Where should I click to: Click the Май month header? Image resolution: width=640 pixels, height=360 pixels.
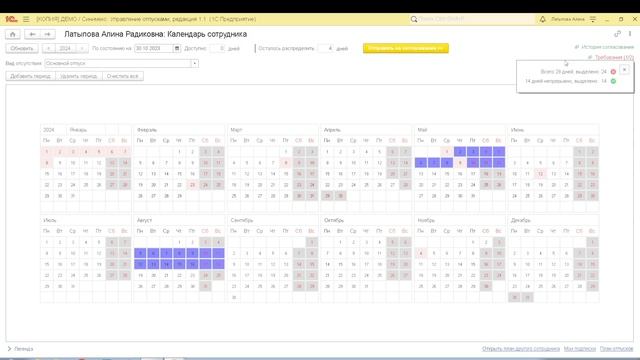tap(422, 130)
